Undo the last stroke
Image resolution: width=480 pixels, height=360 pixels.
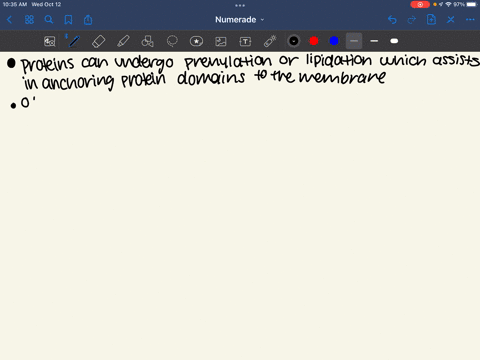pos(392,20)
